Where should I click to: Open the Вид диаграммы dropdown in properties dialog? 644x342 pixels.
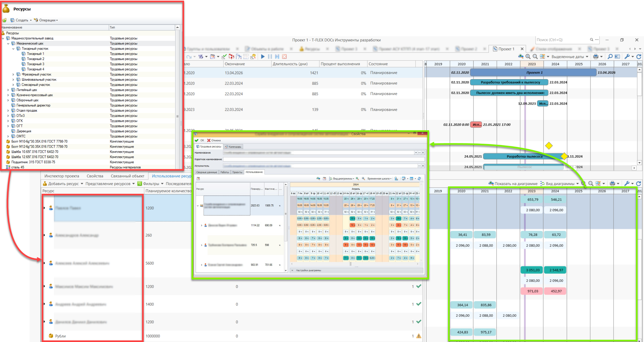(341, 179)
